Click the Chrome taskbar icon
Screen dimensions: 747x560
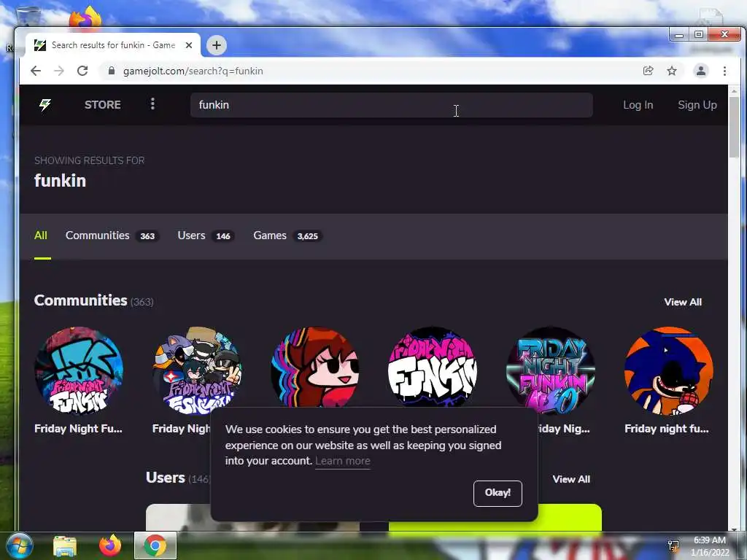point(155,545)
